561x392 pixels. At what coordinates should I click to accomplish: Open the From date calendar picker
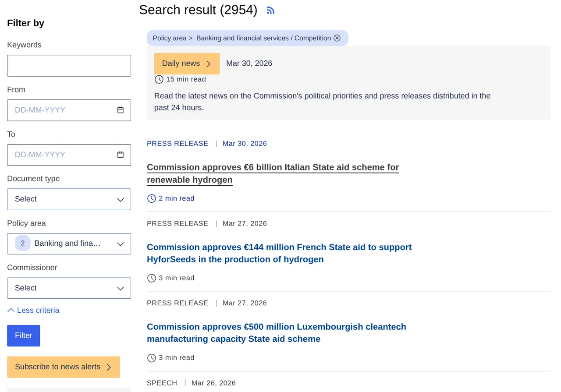click(x=121, y=110)
